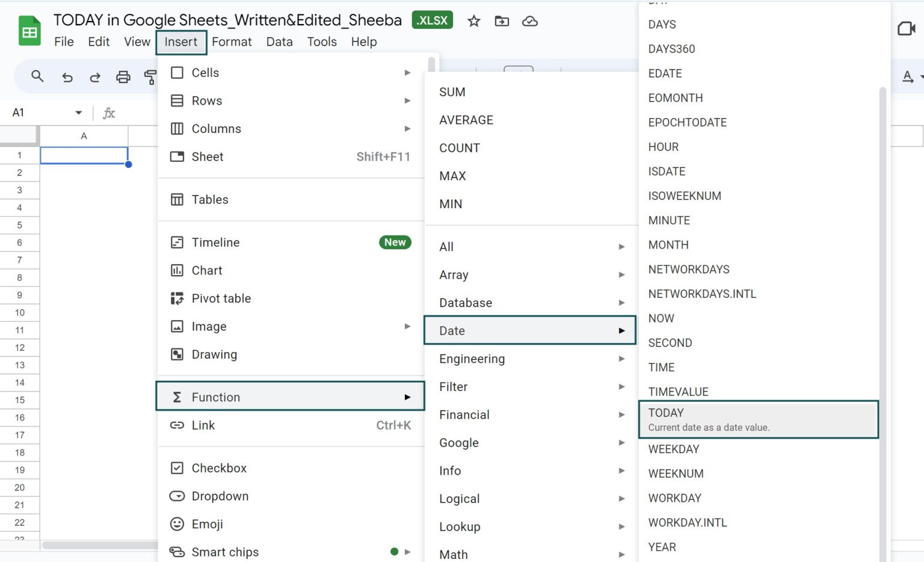Open the Tools menu
This screenshot has width=924, height=562.
pos(322,42)
